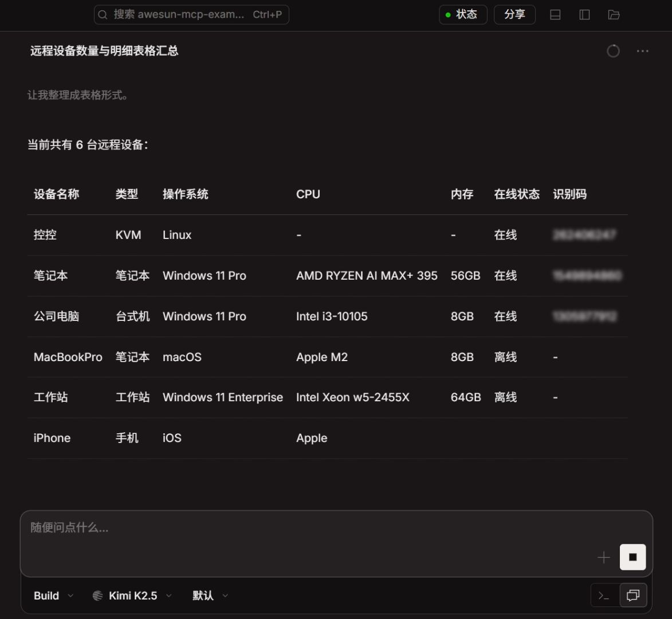The image size is (672, 619).
Task: Switch to the terminal prompt view icon
Action: click(x=604, y=596)
